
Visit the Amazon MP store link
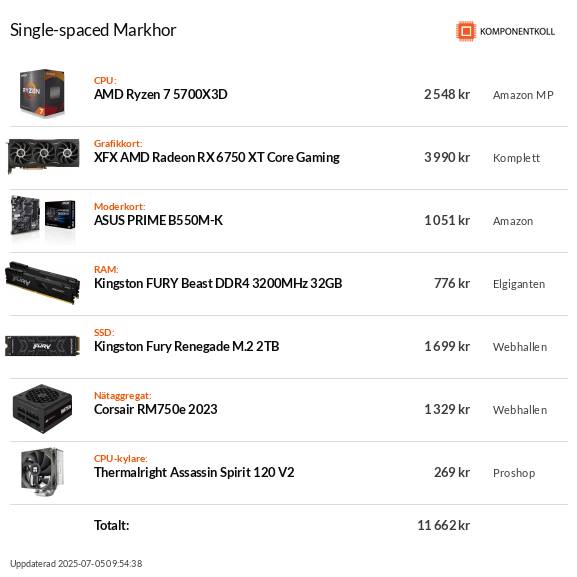[523, 95]
